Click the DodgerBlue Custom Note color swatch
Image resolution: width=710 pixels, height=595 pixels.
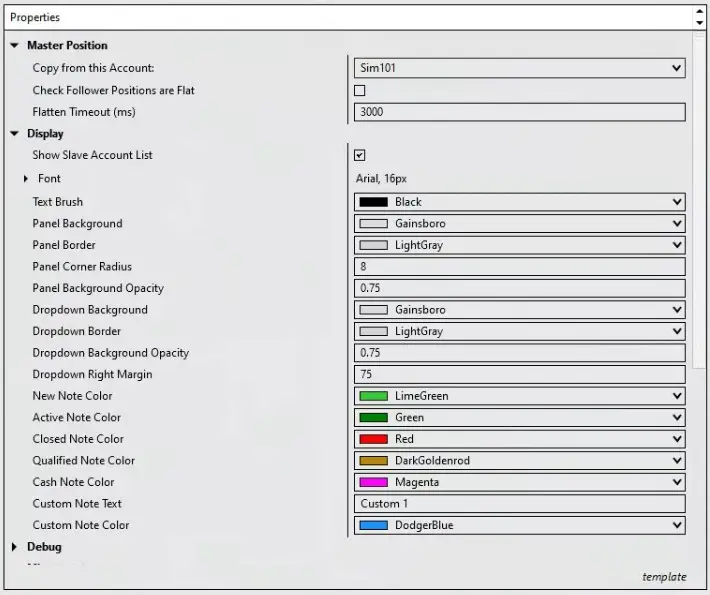point(373,525)
